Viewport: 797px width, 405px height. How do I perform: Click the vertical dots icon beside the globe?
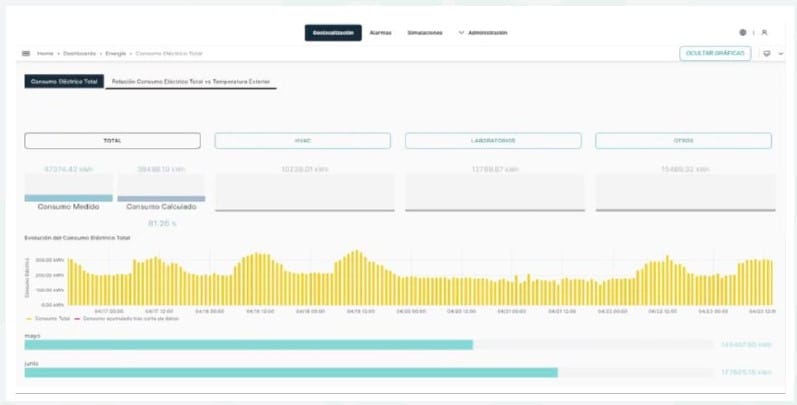click(753, 33)
